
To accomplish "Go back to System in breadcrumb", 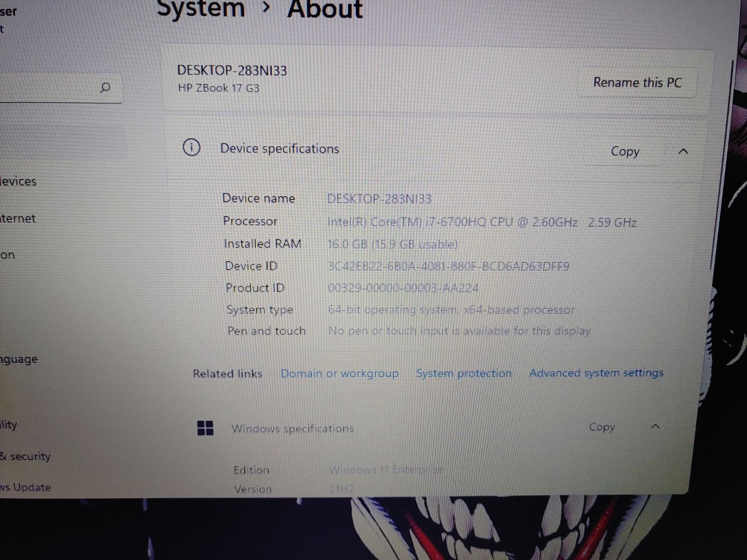I will (201, 9).
